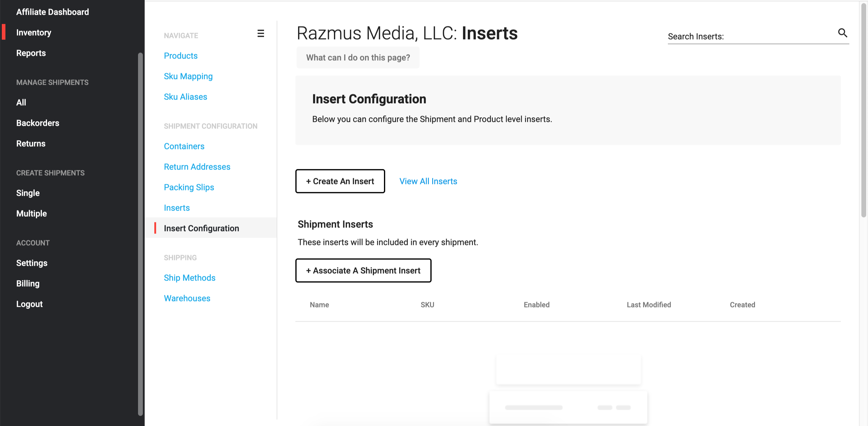Viewport: 868px width, 426px height.
Task: View All shipments
Action: click(21, 103)
